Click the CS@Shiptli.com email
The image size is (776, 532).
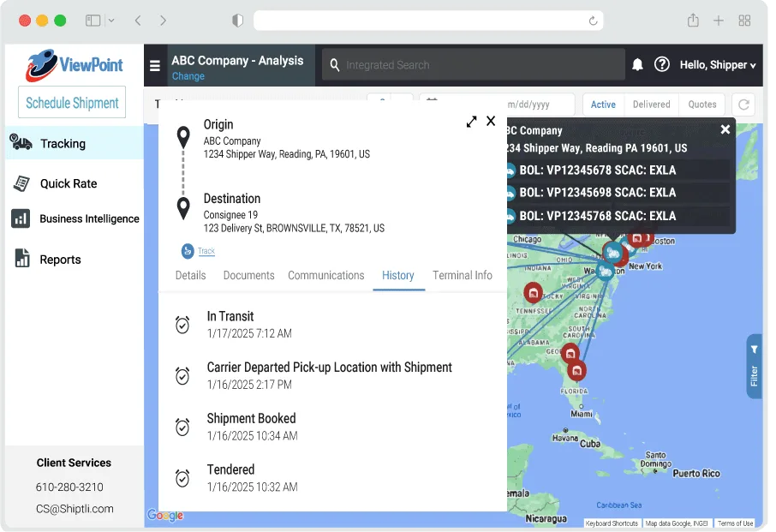pyautogui.click(x=75, y=509)
